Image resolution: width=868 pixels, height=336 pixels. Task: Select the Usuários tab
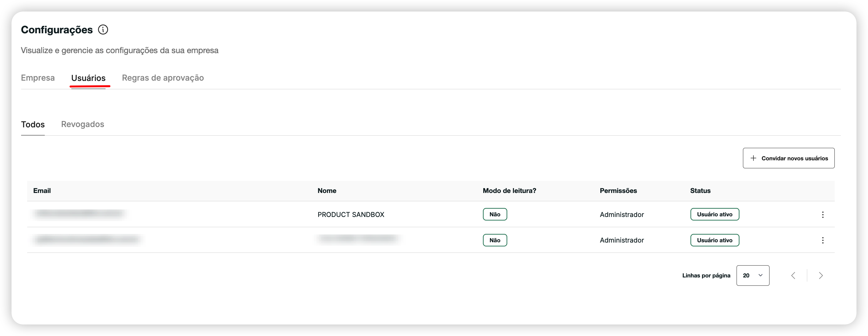[x=88, y=78]
